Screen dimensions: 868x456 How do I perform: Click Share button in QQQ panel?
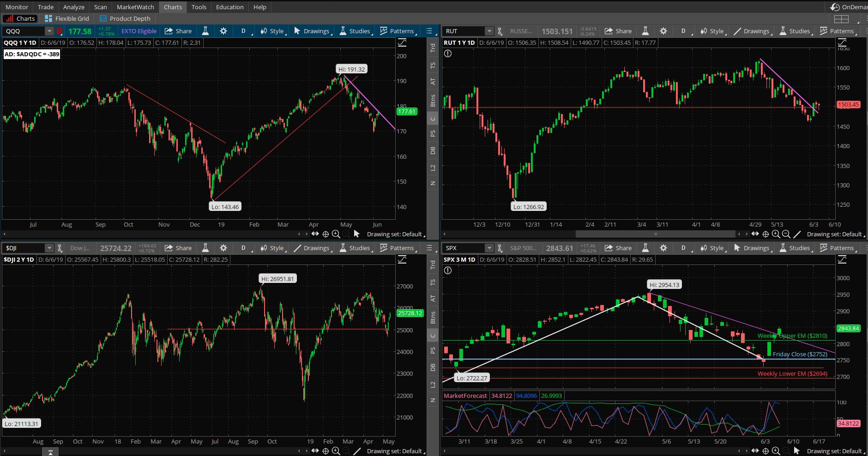(x=178, y=31)
